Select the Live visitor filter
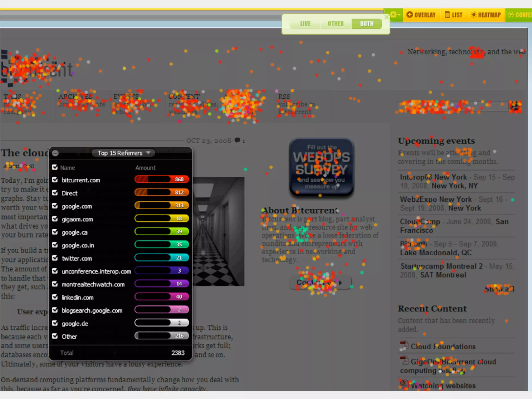 [x=305, y=24]
